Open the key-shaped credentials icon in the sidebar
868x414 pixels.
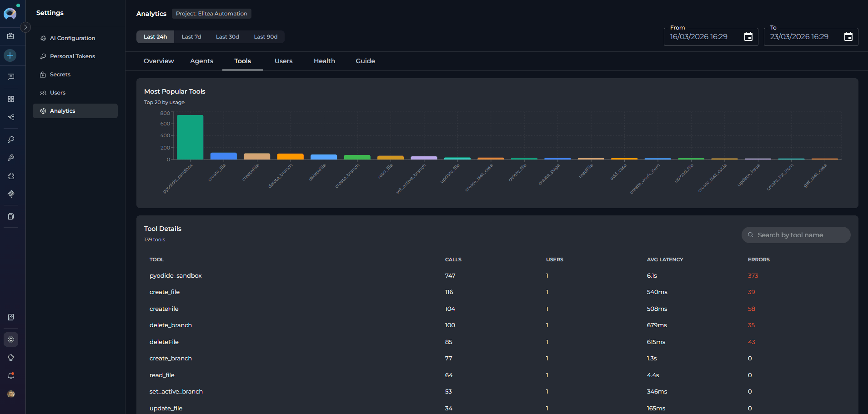(11, 140)
